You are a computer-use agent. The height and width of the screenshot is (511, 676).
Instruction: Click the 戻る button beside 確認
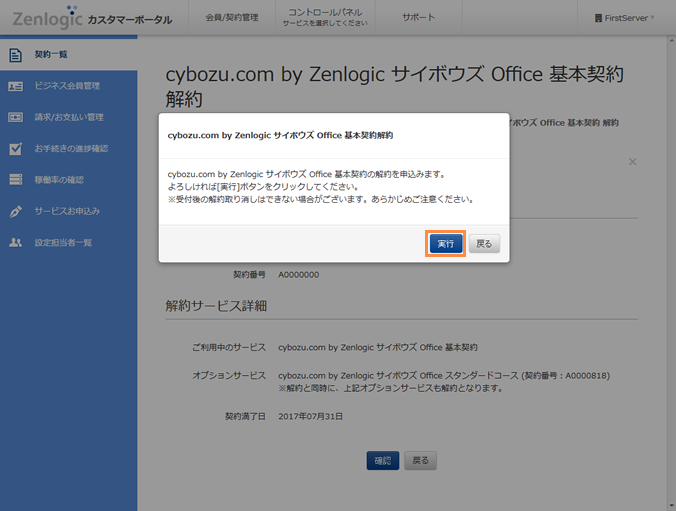pos(420,461)
